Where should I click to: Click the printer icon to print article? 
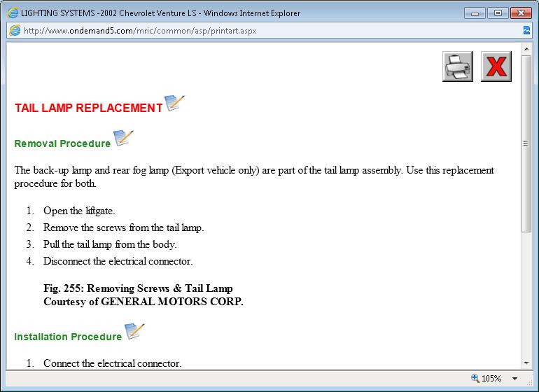(458, 66)
